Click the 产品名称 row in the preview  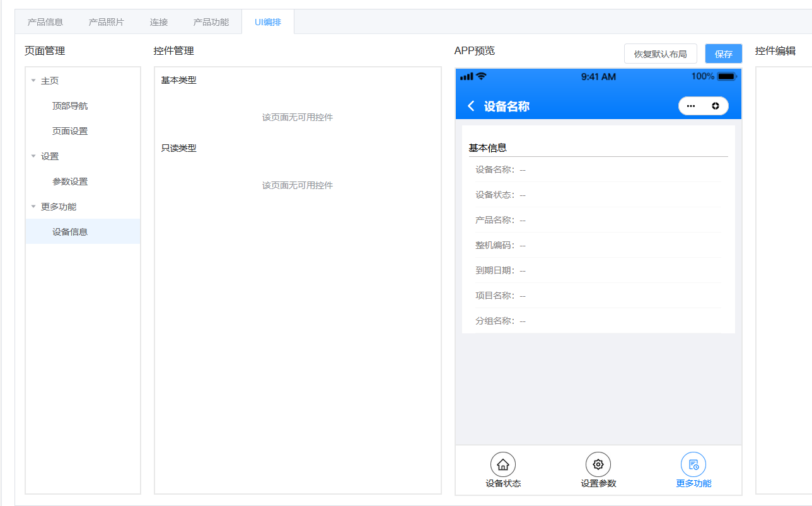tap(598, 220)
